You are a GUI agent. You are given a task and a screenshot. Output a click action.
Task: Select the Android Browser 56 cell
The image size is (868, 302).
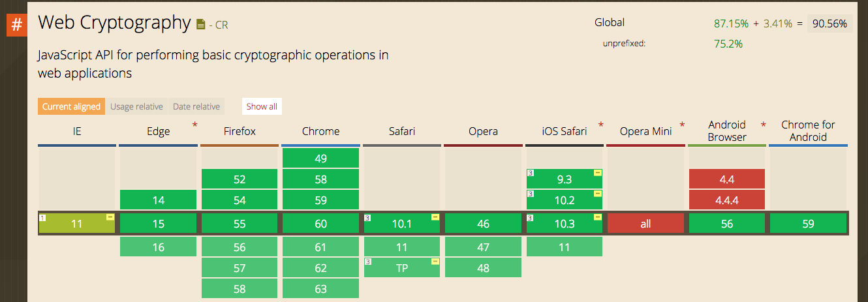pos(727,224)
